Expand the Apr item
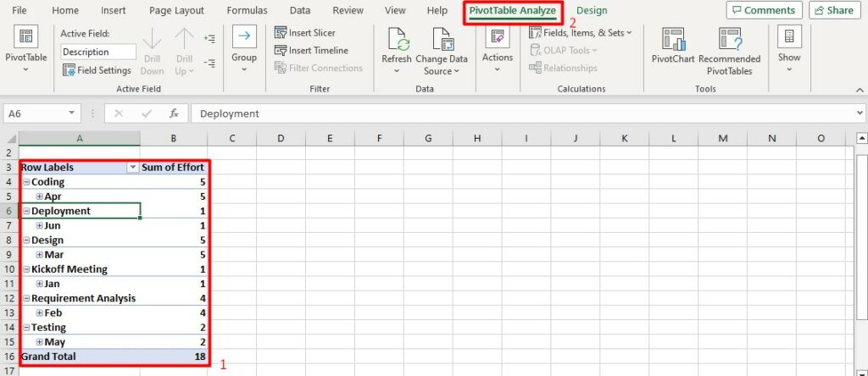 39,196
